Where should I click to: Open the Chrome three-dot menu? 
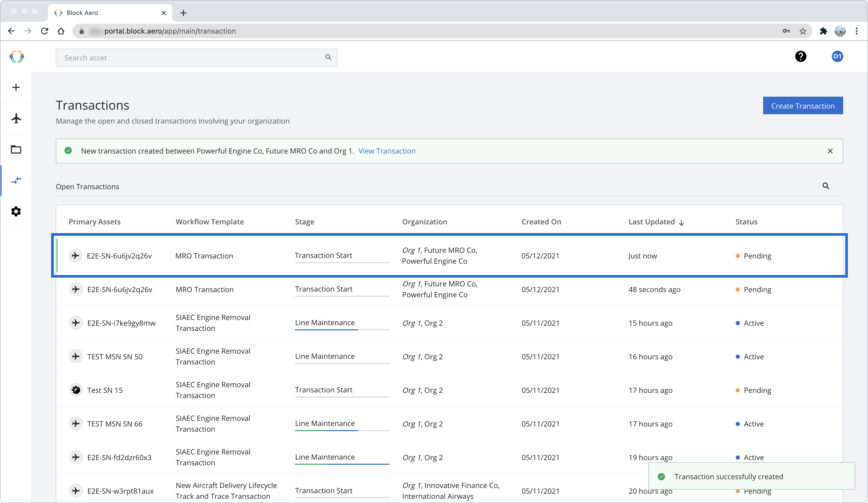tap(857, 31)
